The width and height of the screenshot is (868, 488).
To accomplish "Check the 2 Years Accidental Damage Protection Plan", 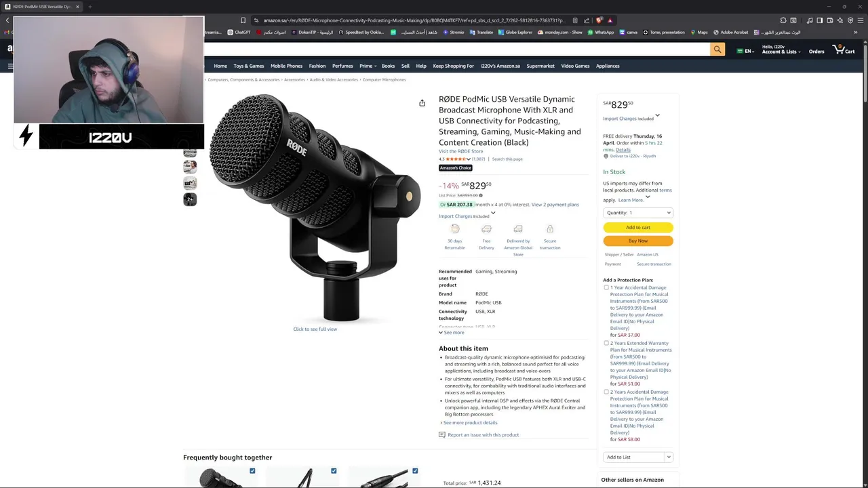I will (x=606, y=392).
